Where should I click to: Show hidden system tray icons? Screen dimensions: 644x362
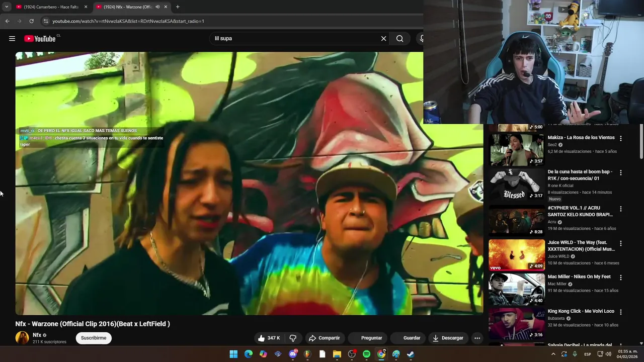553,354
